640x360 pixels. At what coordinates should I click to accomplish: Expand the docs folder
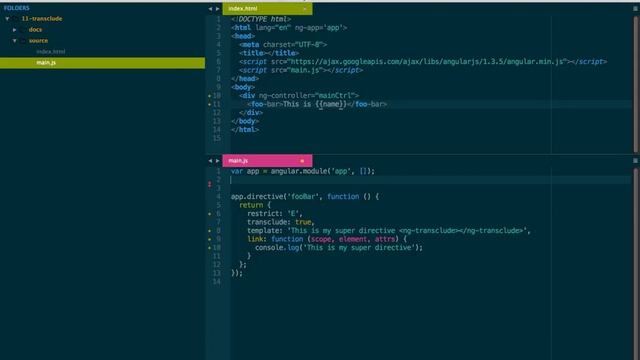pos(15,30)
